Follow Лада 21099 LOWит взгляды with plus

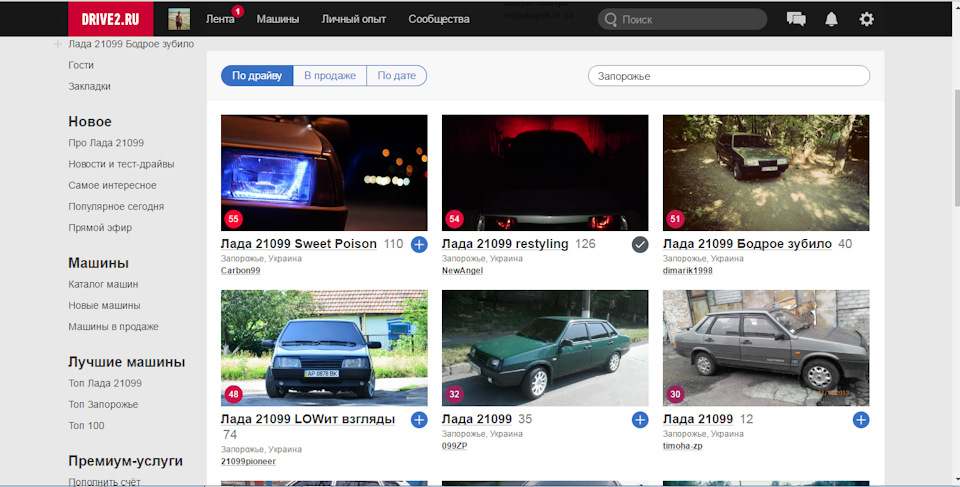[x=419, y=420]
